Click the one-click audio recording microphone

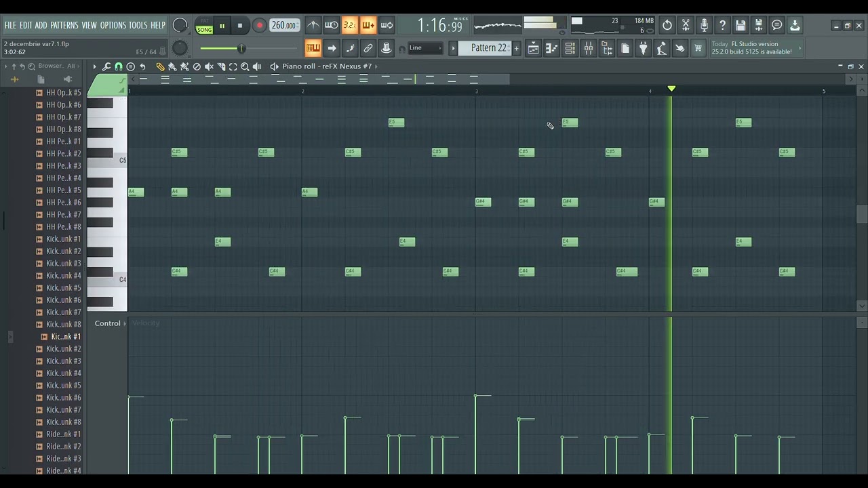(704, 26)
